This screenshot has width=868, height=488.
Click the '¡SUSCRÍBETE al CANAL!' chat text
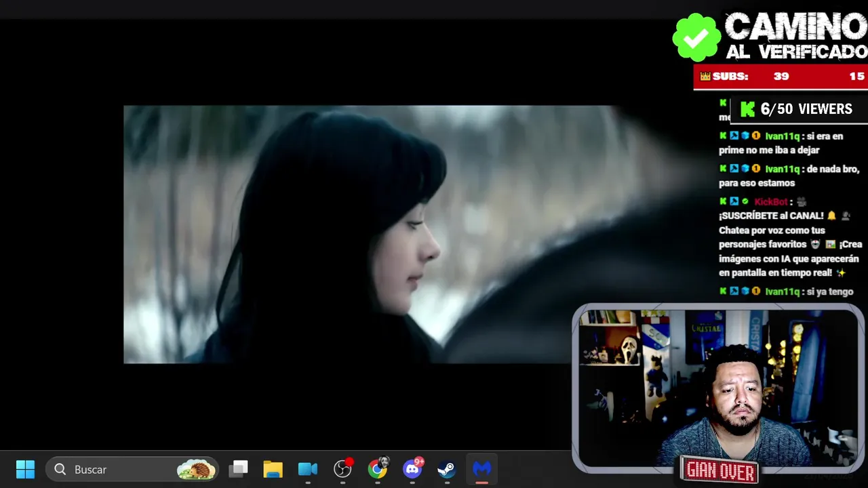pyautogui.click(x=771, y=216)
